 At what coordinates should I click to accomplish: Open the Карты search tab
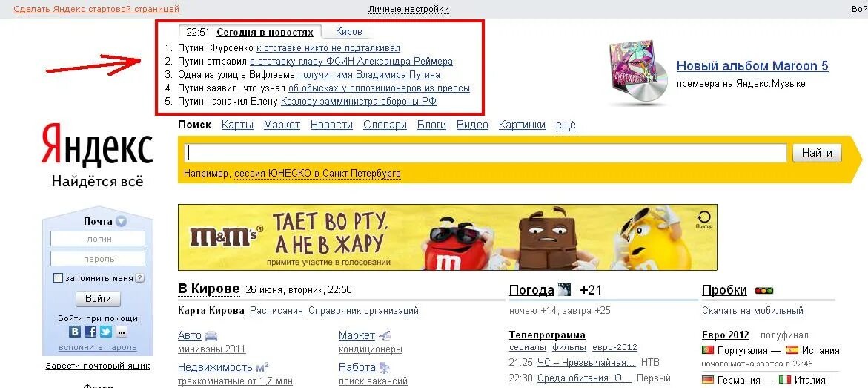tap(237, 125)
